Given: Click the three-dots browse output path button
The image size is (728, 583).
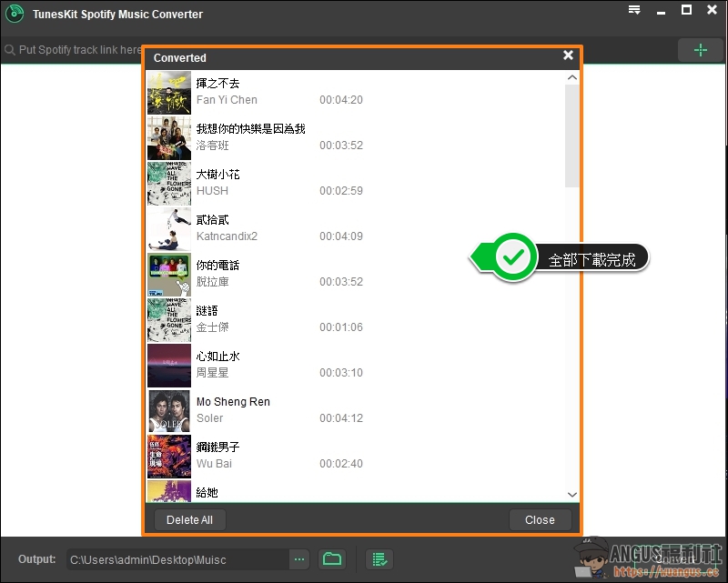Looking at the screenshot, I should 300,558.
